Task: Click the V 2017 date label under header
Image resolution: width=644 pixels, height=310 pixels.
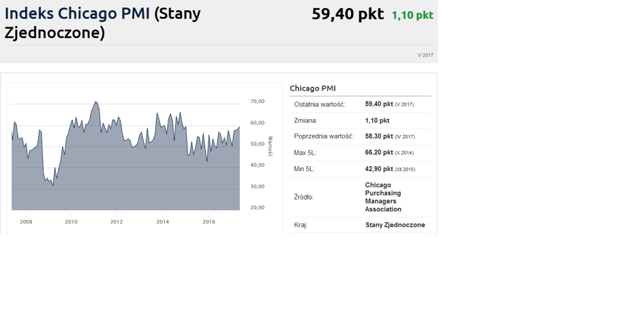Action: point(425,55)
